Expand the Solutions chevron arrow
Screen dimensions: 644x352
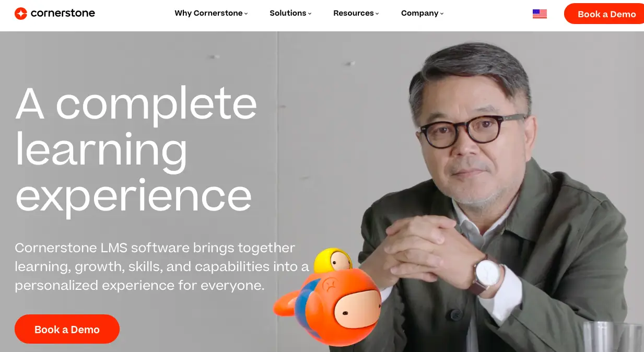[x=310, y=14]
